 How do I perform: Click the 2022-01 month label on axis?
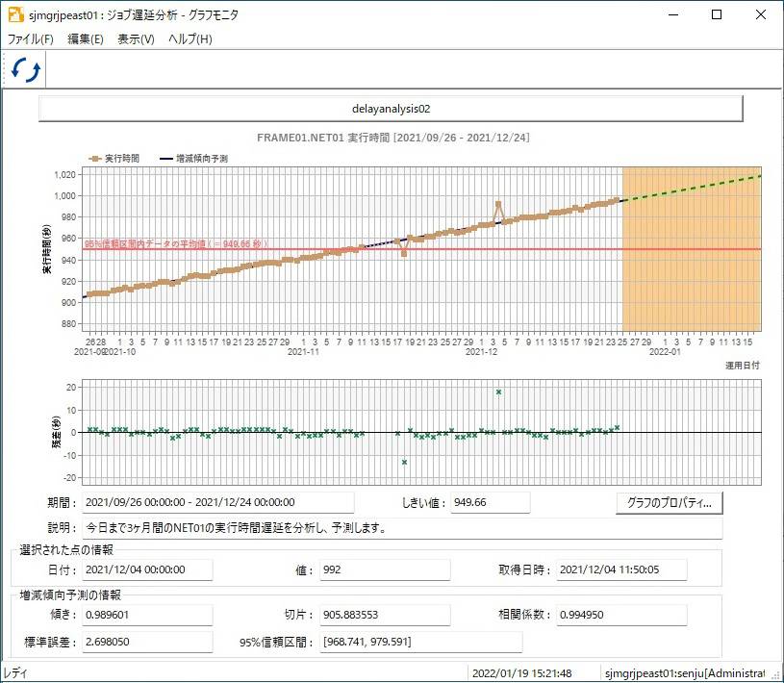coord(665,352)
